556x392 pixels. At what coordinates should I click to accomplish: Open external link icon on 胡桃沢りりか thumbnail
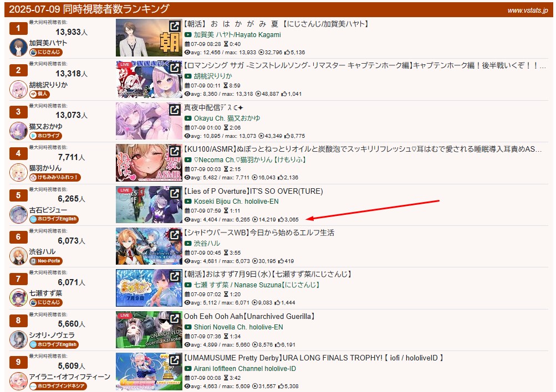[x=174, y=68]
